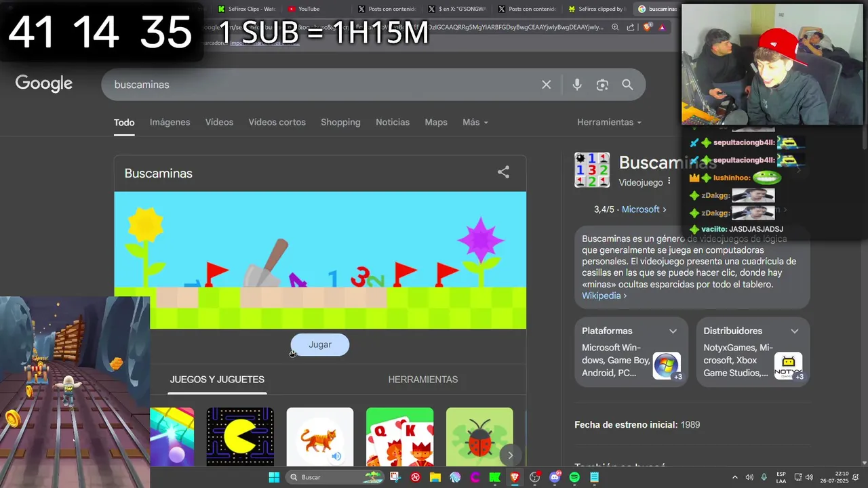868x488 pixels.
Task: Open the ESP LAA language switcher
Action: click(781, 477)
